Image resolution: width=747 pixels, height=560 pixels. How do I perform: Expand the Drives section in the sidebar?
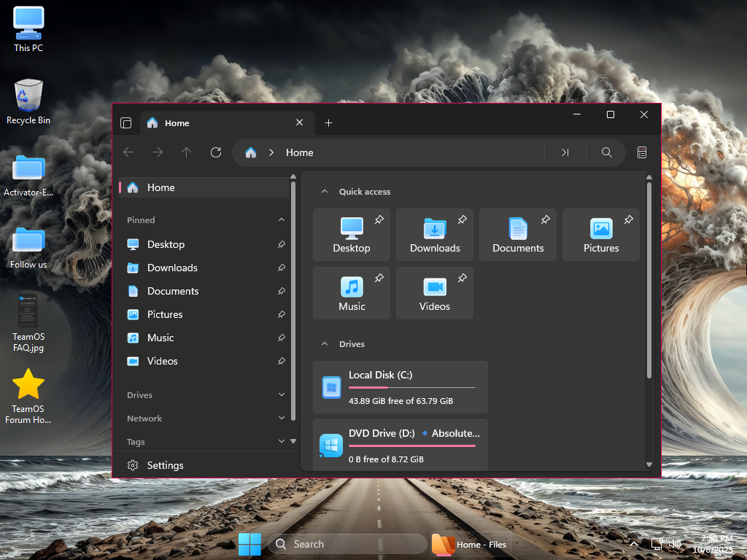click(282, 395)
